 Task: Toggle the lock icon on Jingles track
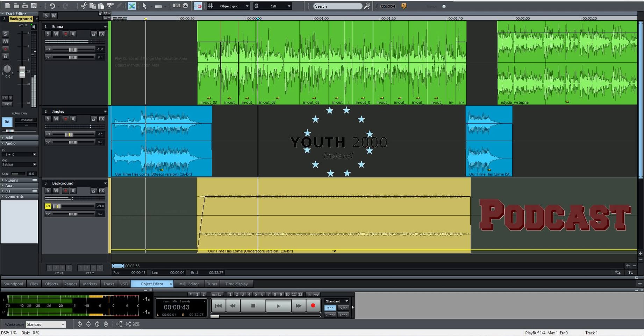pos(94,119)
